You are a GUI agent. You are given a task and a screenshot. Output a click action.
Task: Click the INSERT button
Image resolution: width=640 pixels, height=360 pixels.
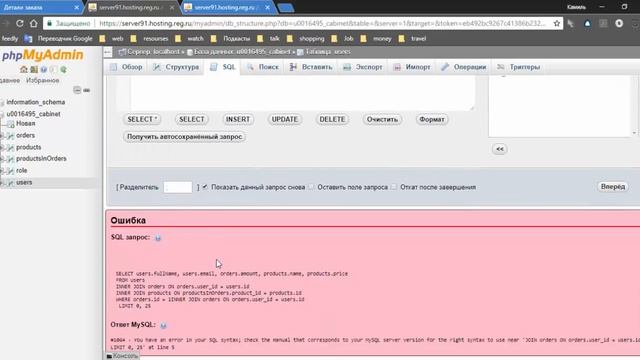[x=238, y=119]
